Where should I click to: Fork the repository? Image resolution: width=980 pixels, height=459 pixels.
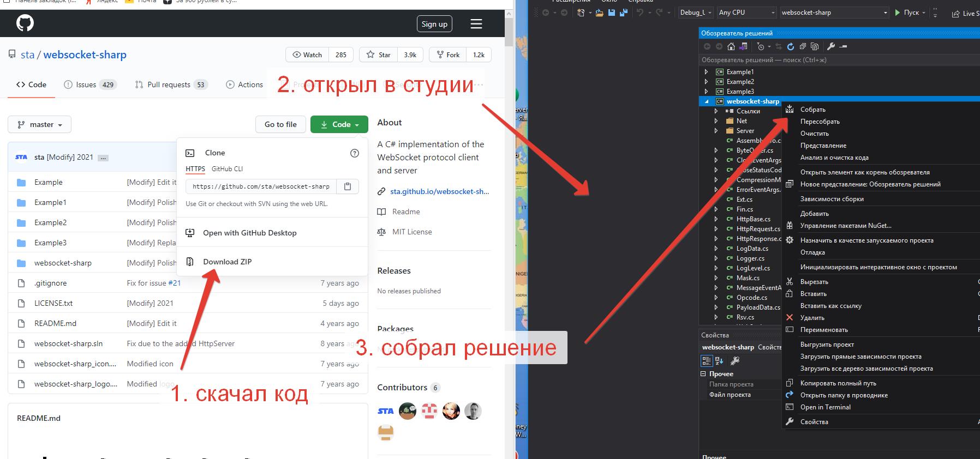click(x=449, y=55)
